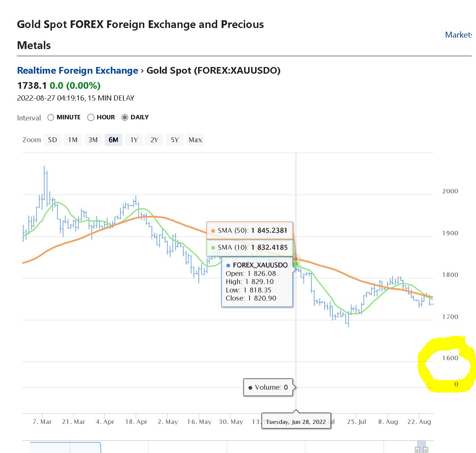Click the 6M zoom button

[113, 140]
